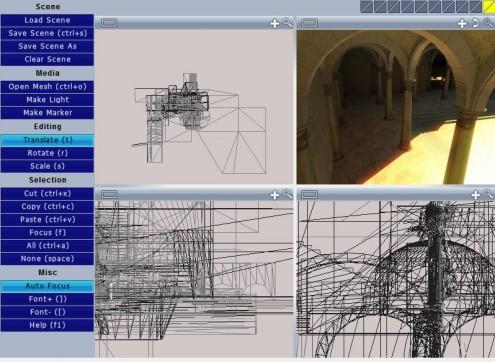Open the rendered viewport's rectangle menu button
The width and height of the screenshot is (495, 362).
click(310, 23)
